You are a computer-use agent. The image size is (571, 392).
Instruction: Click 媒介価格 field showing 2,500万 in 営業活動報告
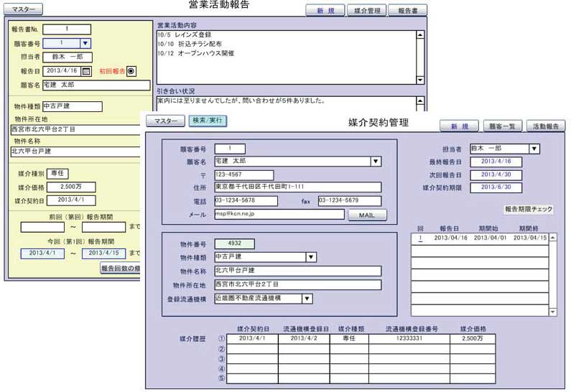71,187
